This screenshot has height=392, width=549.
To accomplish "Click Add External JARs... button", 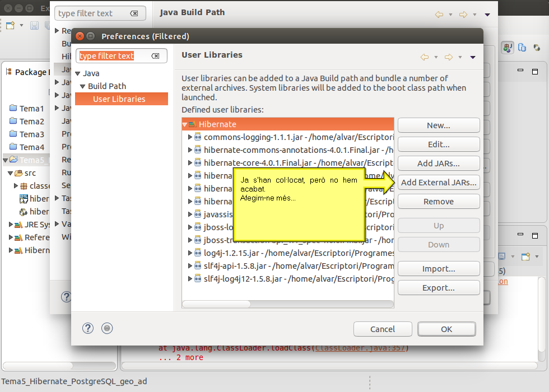I will [438, 183].
